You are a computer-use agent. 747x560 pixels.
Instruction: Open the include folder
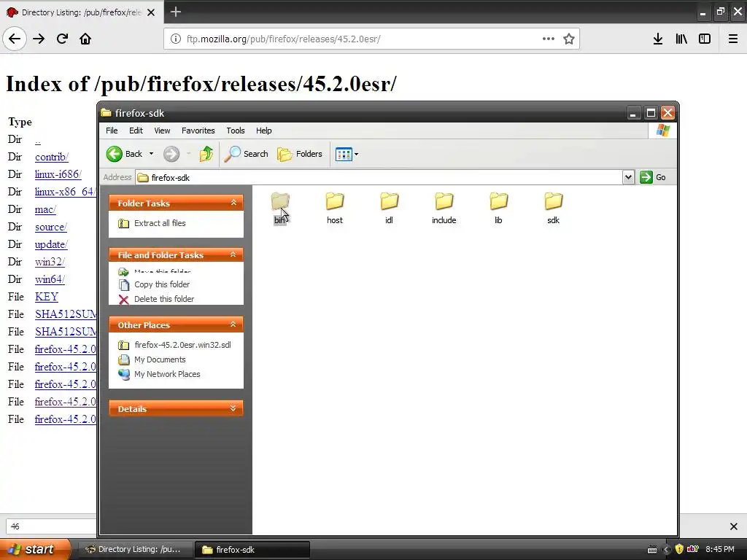coord(444,208)
